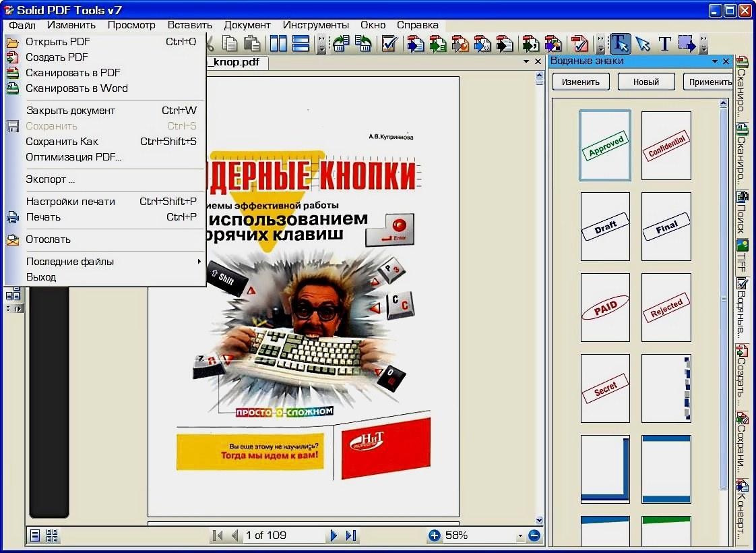The height and width of the screenshot is (553, 756).
Task: Select the PAID watermark thumbnail
Action: click(x=605, y=308)
